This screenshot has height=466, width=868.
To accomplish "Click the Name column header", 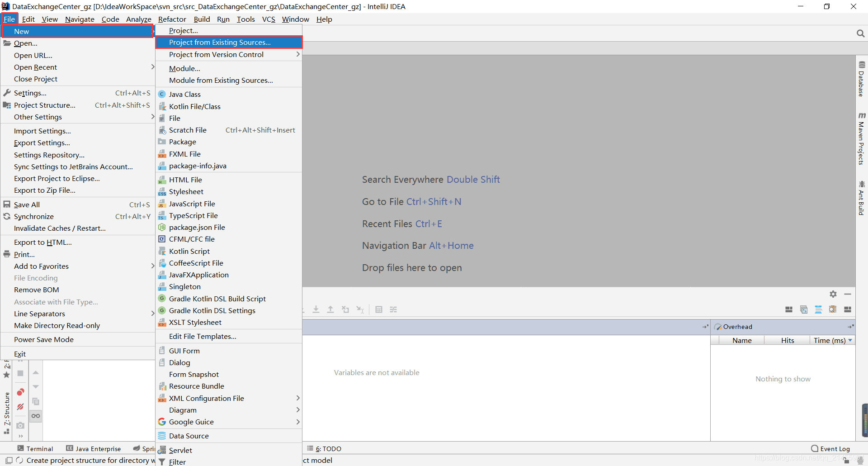I will click(742, 340).
